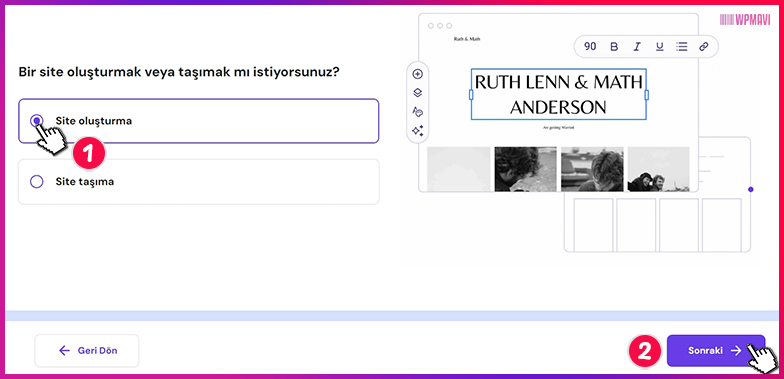Image resolution: width=784 pixels, height=379 pixels.
Task: Click the insert link icon
Action: 704,46
